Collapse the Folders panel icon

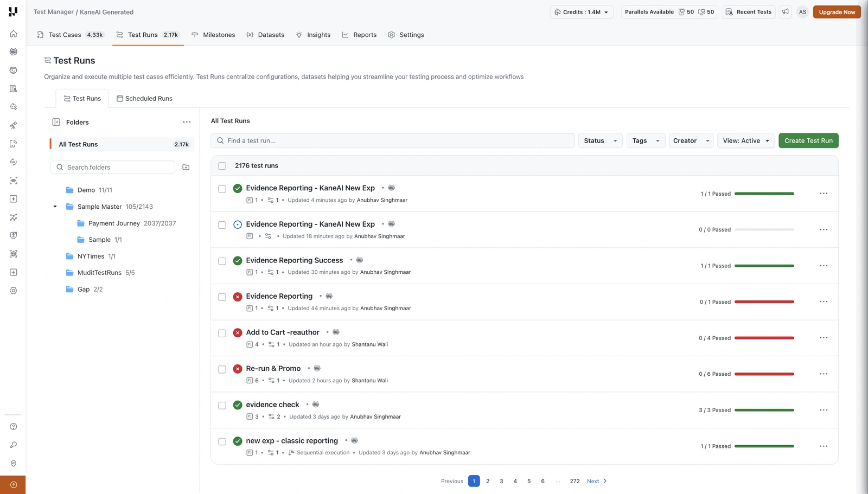pyautogui.click(x=56, y=122)
